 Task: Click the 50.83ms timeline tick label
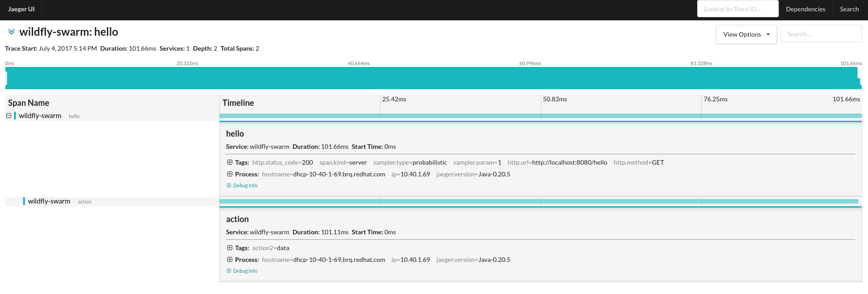555,99
